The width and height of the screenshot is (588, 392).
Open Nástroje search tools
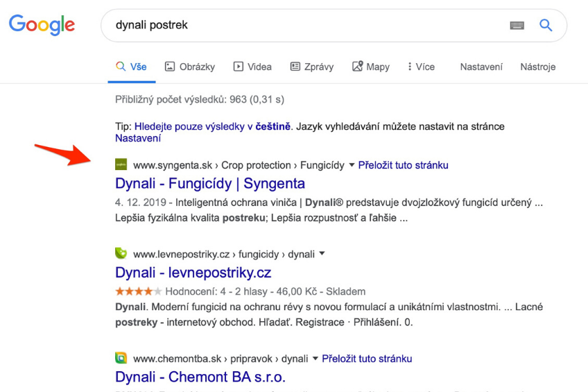[538, 67]
